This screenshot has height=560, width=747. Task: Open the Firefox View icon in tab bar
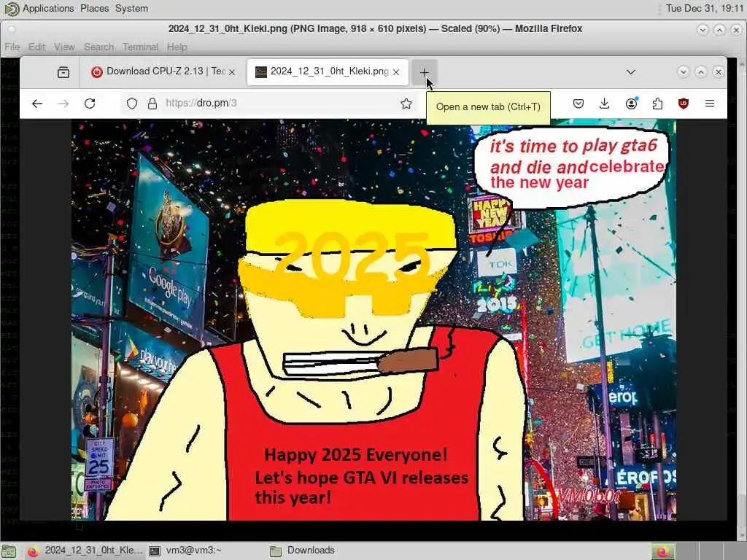(63, 72)
